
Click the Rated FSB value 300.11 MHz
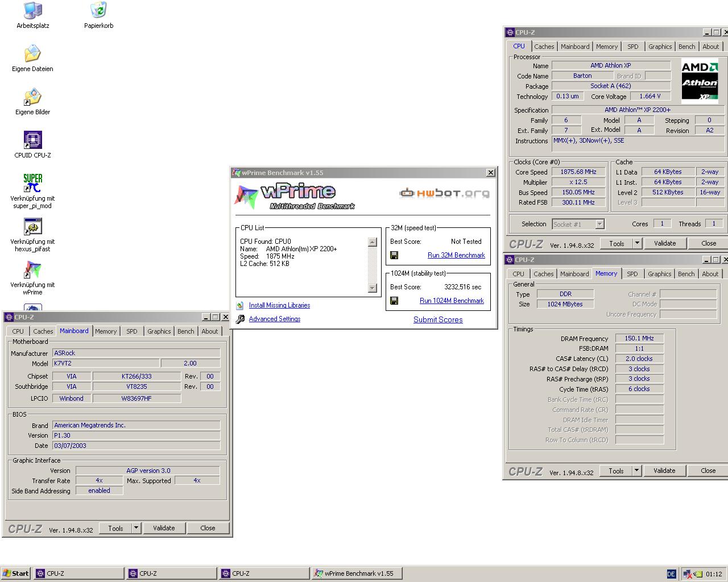[578, 202]
